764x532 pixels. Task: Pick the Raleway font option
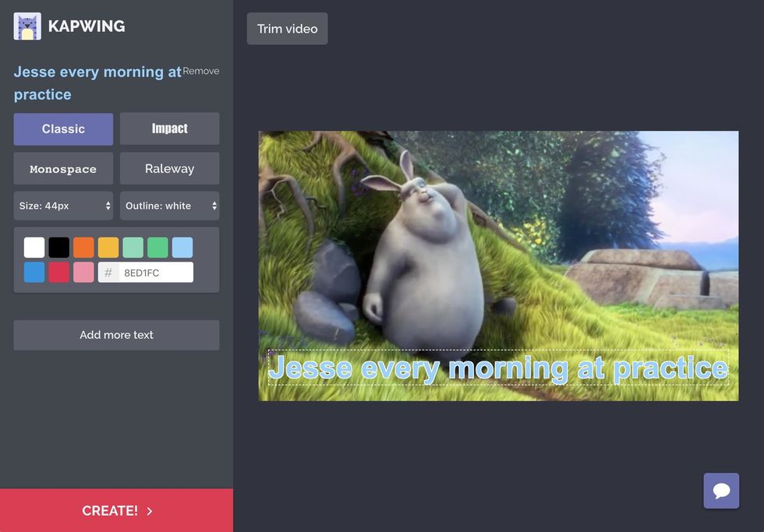point(169,168)
